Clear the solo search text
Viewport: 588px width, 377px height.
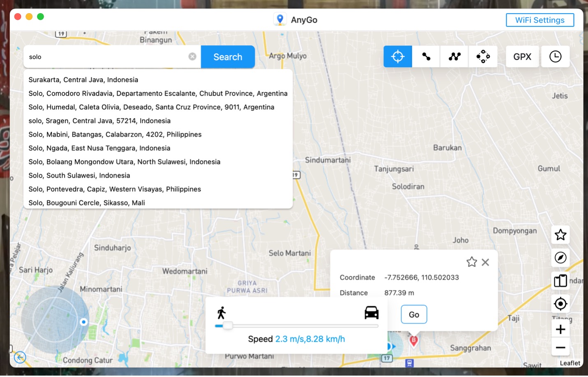tap(192, 57)
